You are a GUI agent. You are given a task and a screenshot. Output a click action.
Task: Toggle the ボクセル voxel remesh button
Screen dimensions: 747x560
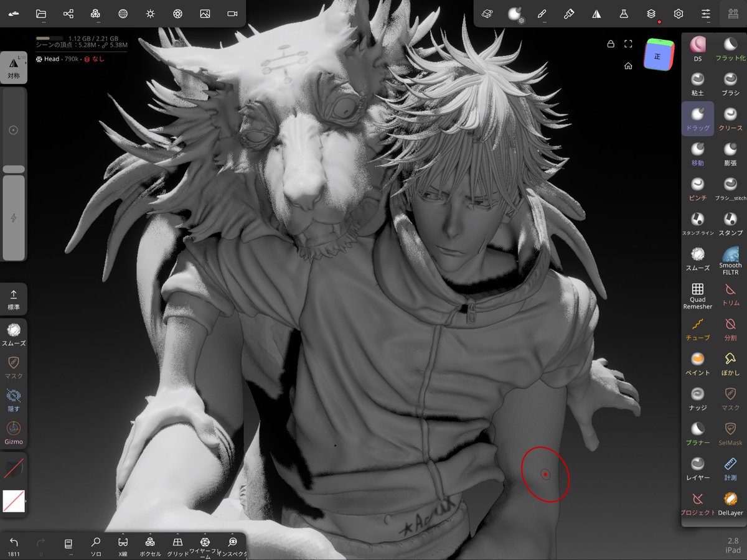tap(150, 546)
